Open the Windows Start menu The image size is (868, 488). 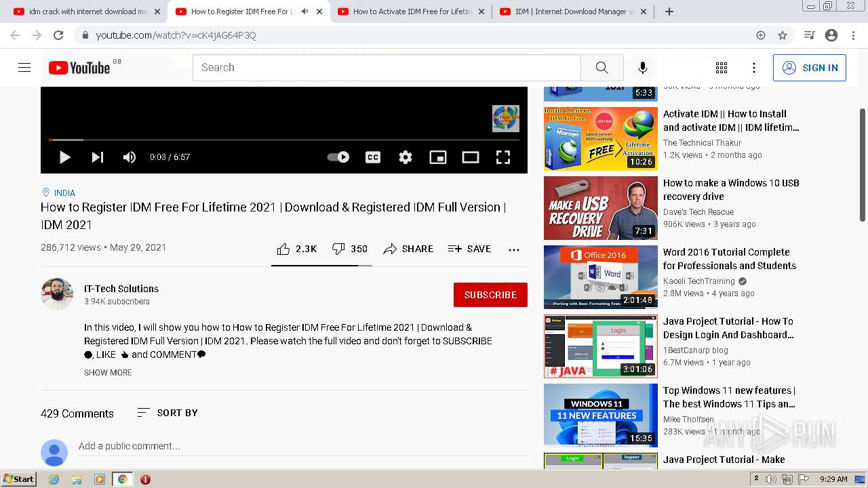pos(18,479)
